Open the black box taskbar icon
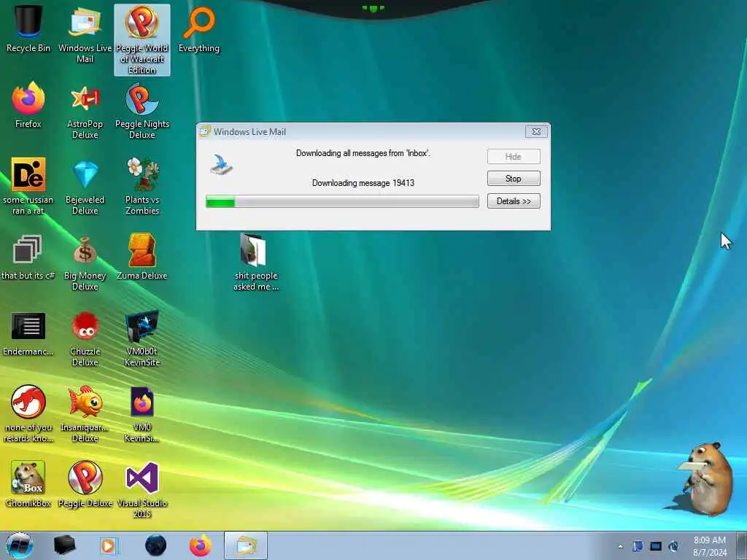 click(64, 545)
